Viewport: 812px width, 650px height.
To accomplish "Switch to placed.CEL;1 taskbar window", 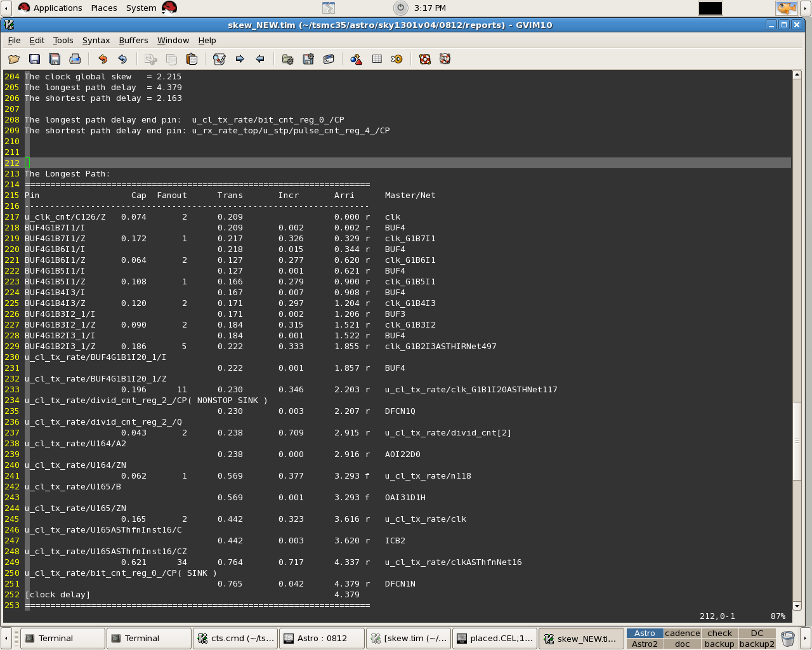I will click(x=495, y=638).
